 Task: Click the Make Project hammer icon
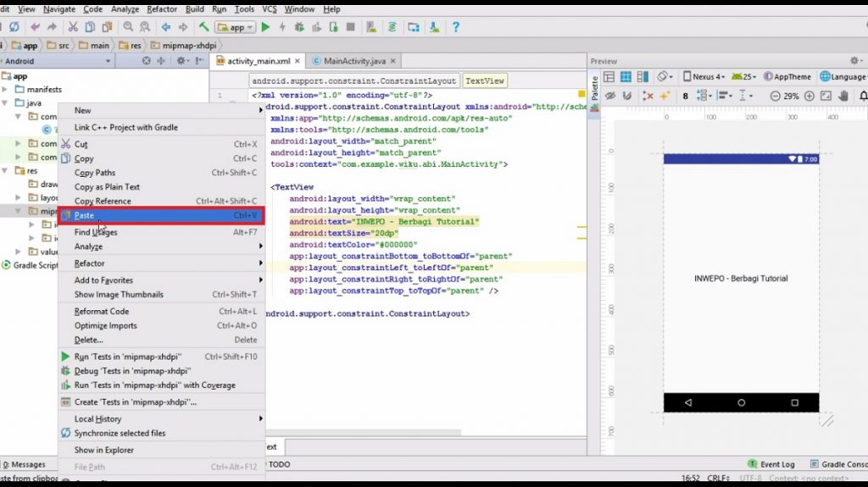tap(203, 27)
